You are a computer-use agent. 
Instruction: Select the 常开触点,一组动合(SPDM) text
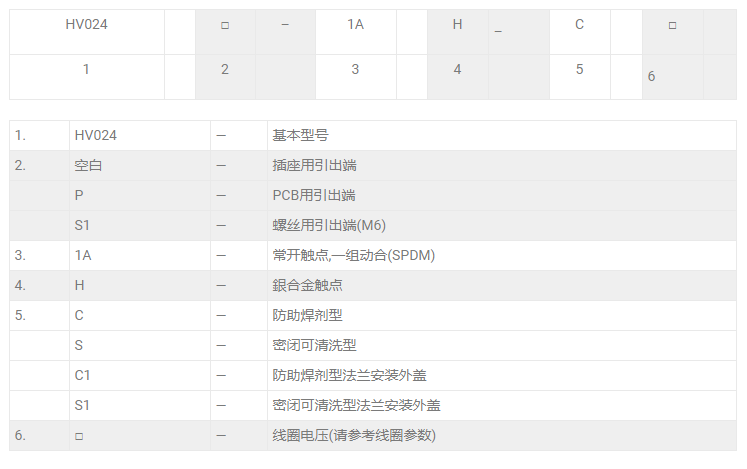(353, 255)
